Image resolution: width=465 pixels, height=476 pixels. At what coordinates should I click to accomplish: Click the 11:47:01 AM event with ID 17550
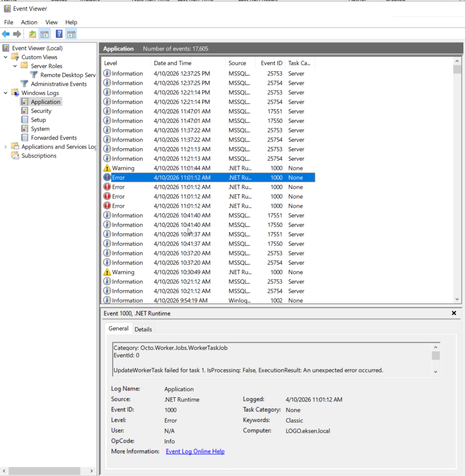[208, 121]
